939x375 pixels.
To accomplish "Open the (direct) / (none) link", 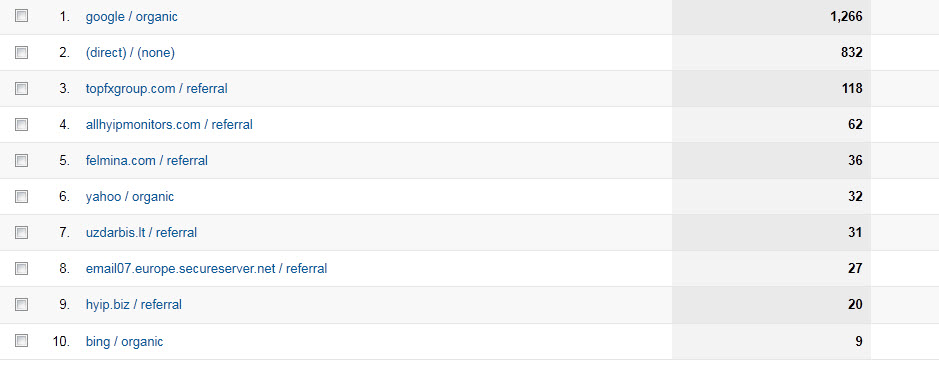I will 131,53.
